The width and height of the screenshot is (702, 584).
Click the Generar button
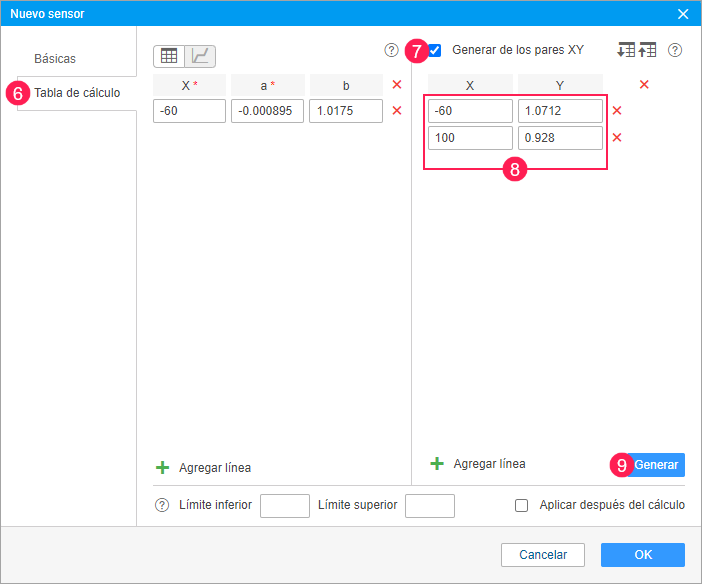pos(656,465)
